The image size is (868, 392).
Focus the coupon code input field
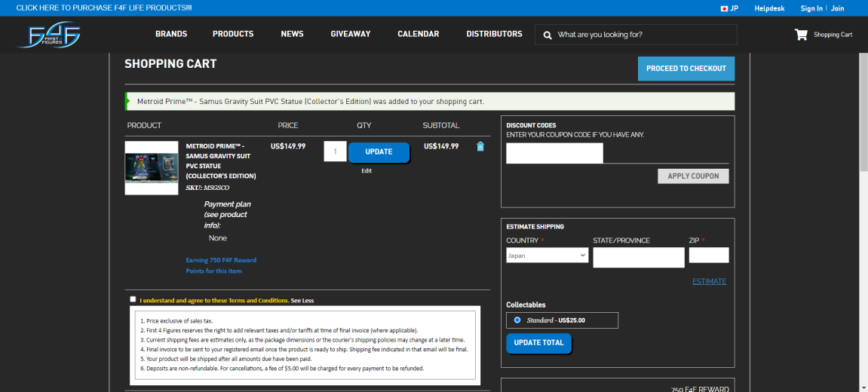point(555,153)
